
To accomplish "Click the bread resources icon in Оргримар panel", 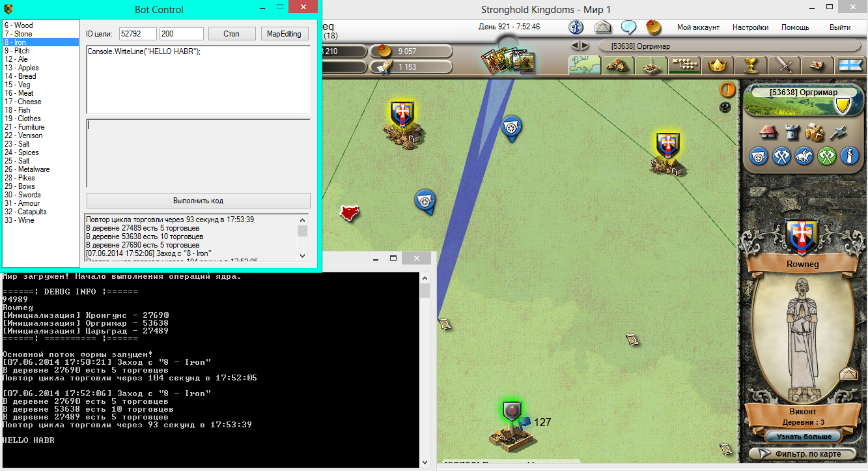I will [x=815, y=132].
